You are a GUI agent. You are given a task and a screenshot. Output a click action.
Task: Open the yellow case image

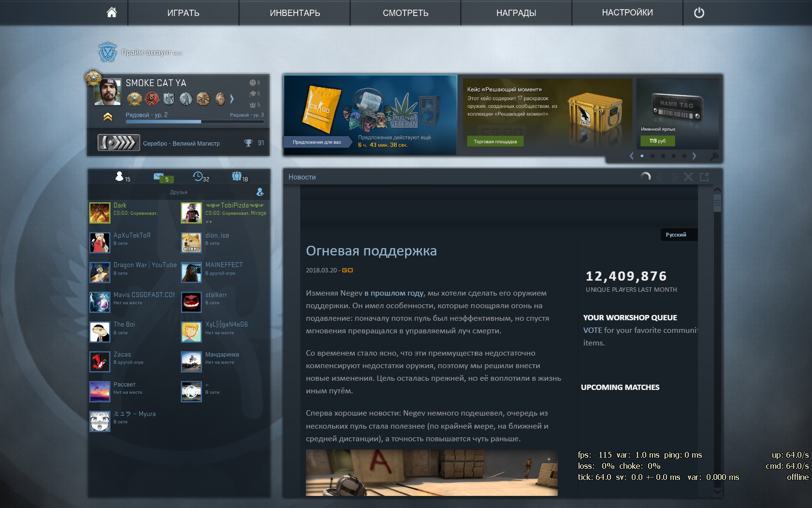coord(594,113)
